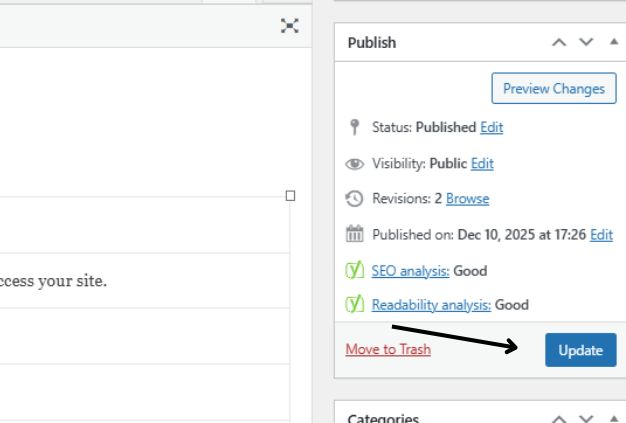Click the calendar icon beside Published on
This screenshot has width=626, height=423.
354,234
